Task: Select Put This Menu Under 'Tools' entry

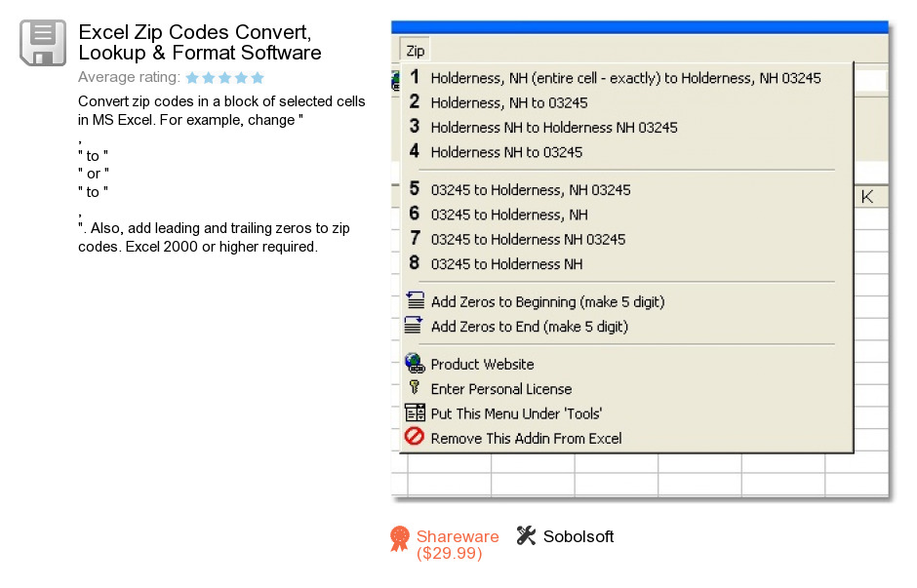Action: [x=626, y=413]
